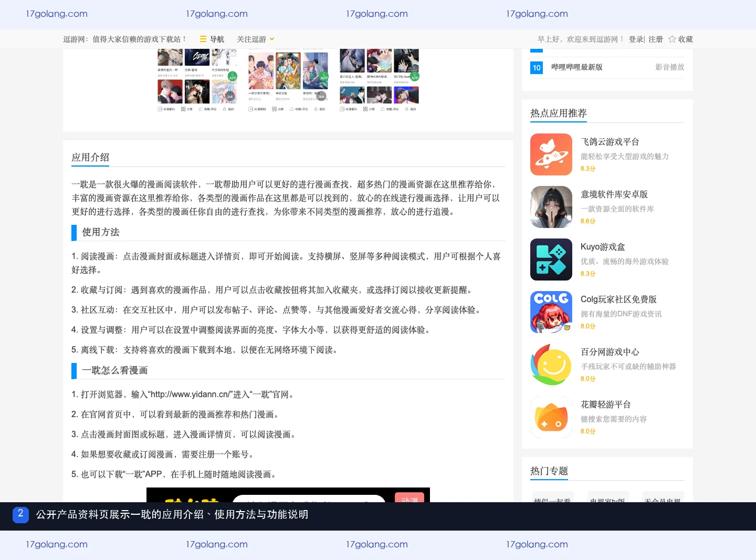756x560 pixels.
Task: Click the 早上好，欢迎来到逗游网 greeting
Action: click(x=581, y=39)
